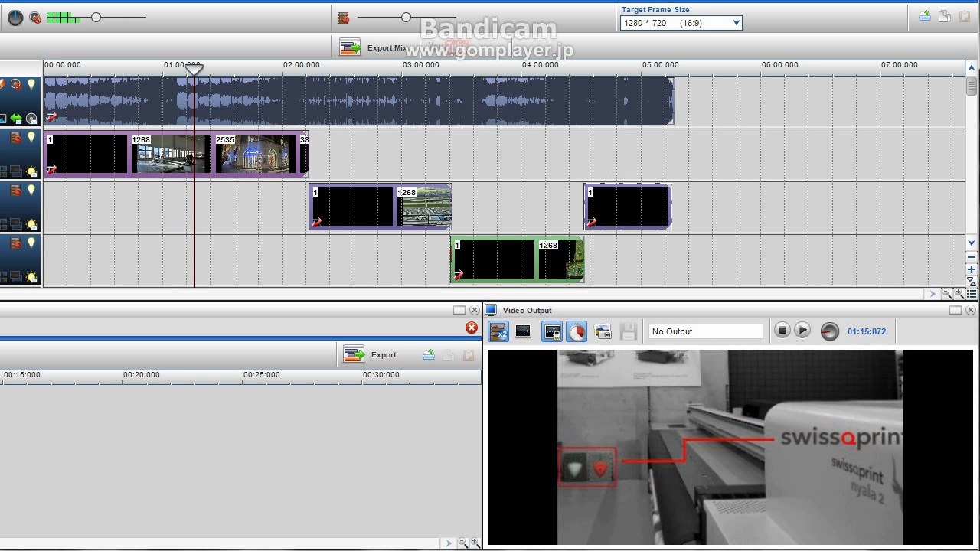Viewport: 980px width, 551px height.
Task: Click the paste icon beside lower Export
Action: [469, 355]
